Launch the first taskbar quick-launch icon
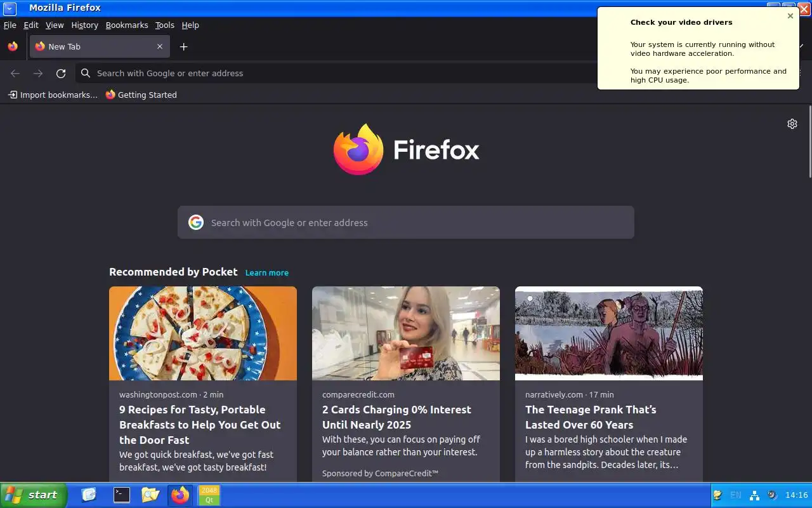812x508 pixels. [x=89, y=495]
